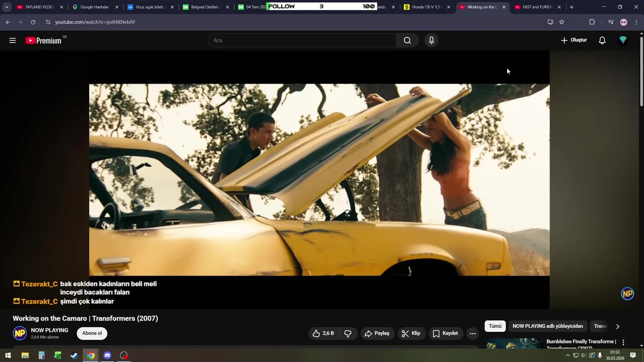Open the more actions ellipsis under the video
This screenshot has height=362, width=644.
472,333
